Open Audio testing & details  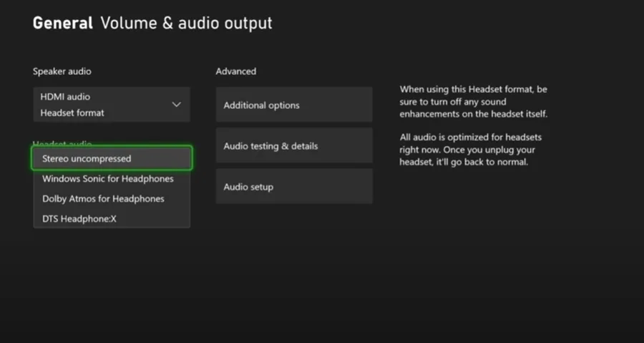coord(293,146)
